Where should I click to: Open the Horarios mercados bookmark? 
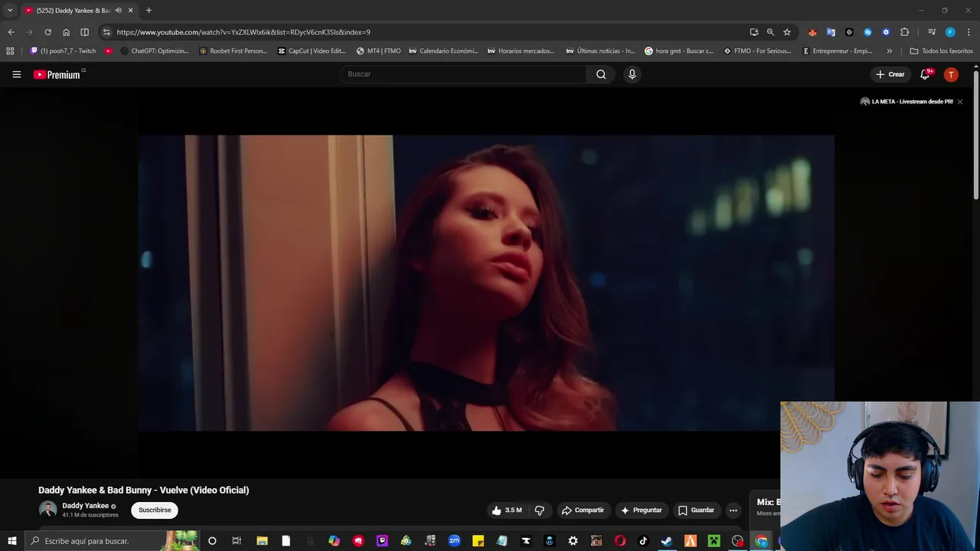[x=521, y=51]
